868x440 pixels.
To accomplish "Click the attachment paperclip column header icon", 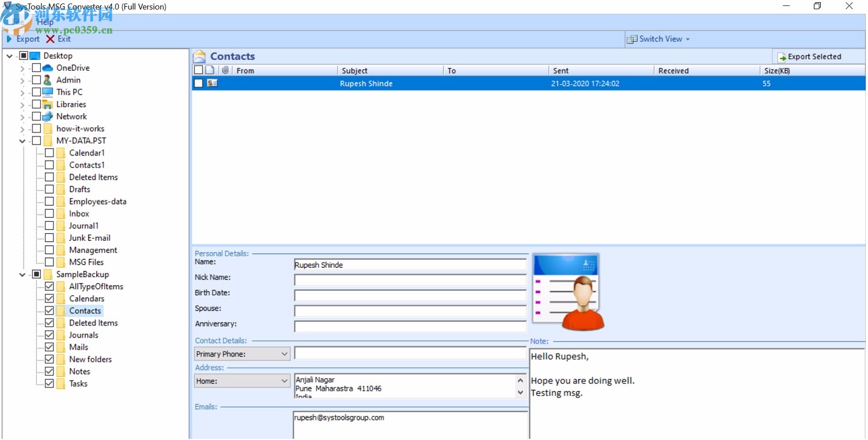I will point(225,70).
